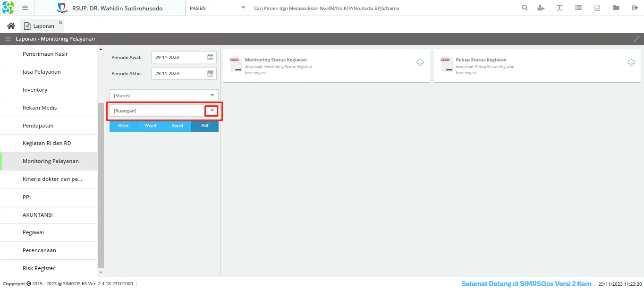Screen dimensions: 644x290
Task: Open Kegiatan RI dan RD menu
Action: pos(49,143)
